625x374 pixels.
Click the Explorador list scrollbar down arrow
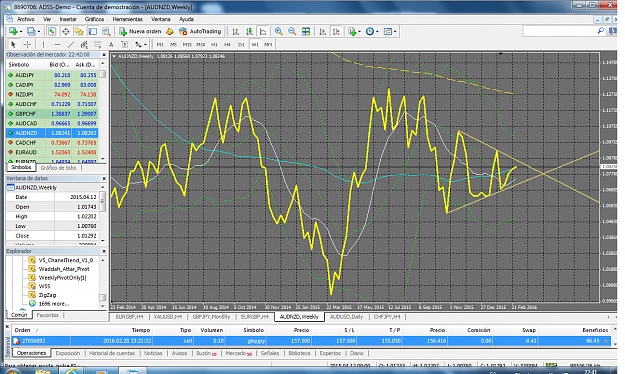(x=103, y=306)
